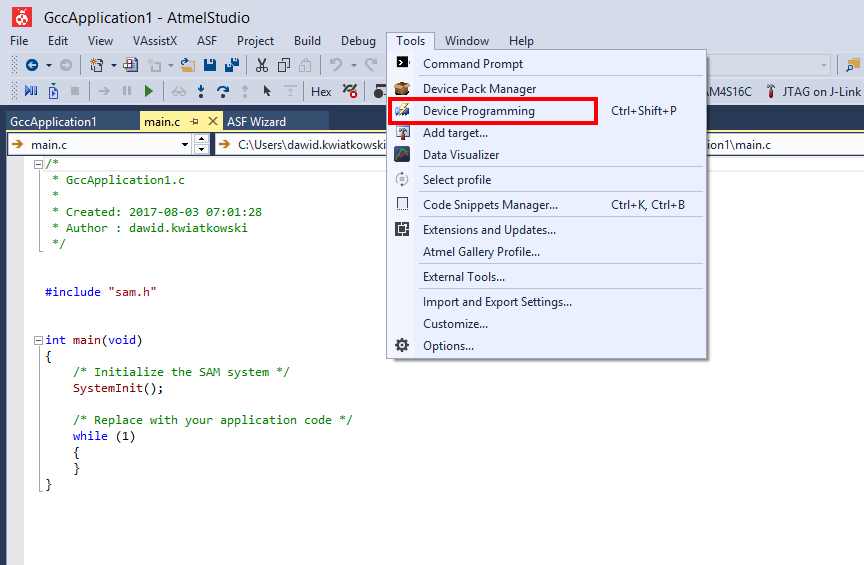Collapse the header comment block in editor
This screenshot has width=864, height=565.
point(38,164)
